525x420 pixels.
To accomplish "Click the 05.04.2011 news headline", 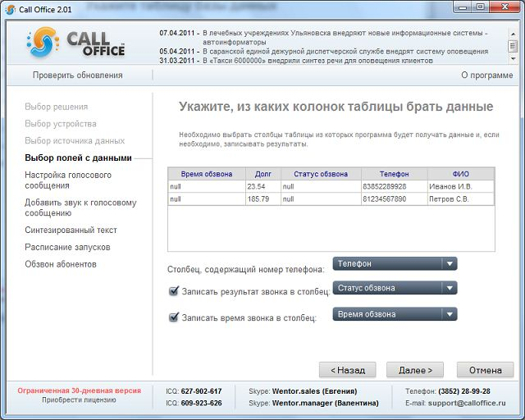I will (x=345, y=52).
